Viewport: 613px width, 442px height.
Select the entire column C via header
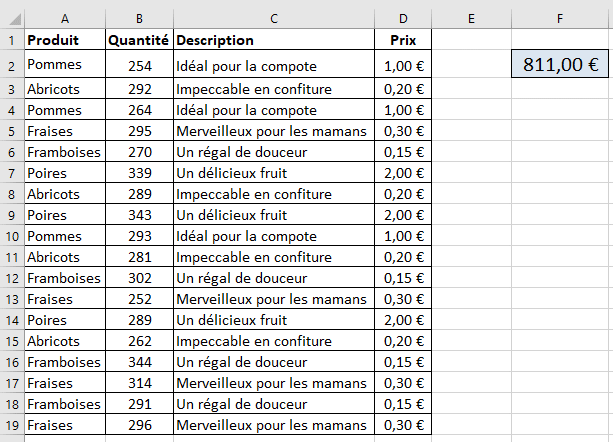coord(273,18)
